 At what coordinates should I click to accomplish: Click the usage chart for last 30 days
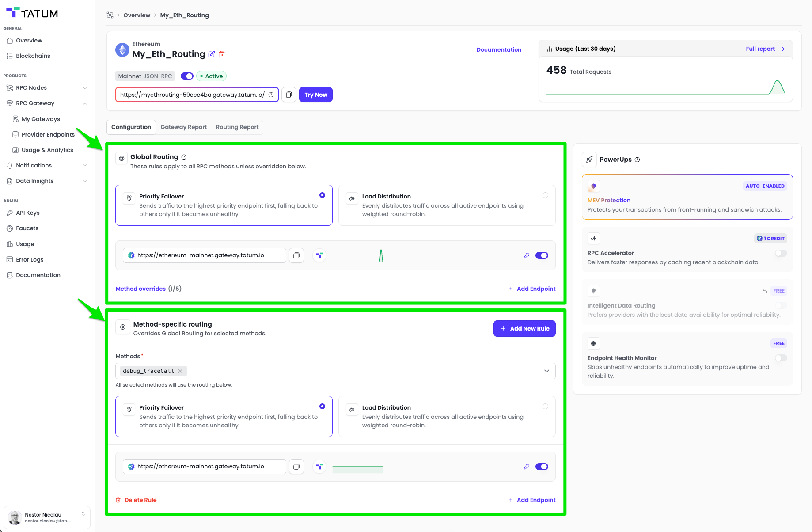point(665,87)
